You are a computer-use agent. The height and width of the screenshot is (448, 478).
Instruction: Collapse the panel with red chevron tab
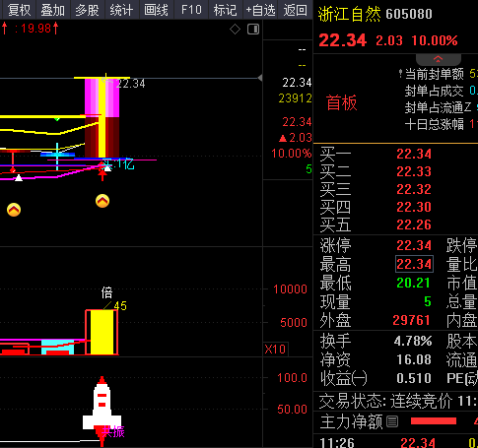click(x=439, y=59)
